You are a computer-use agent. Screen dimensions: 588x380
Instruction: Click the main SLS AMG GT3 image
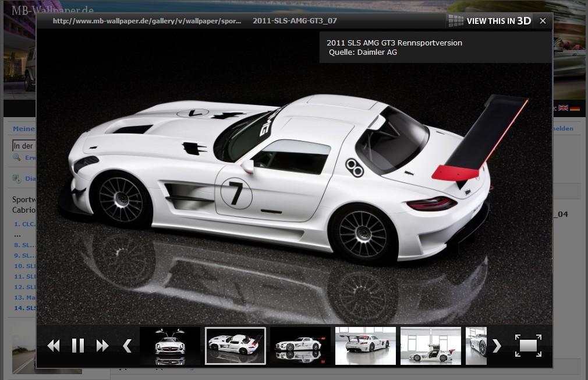(x=279, y=181)
